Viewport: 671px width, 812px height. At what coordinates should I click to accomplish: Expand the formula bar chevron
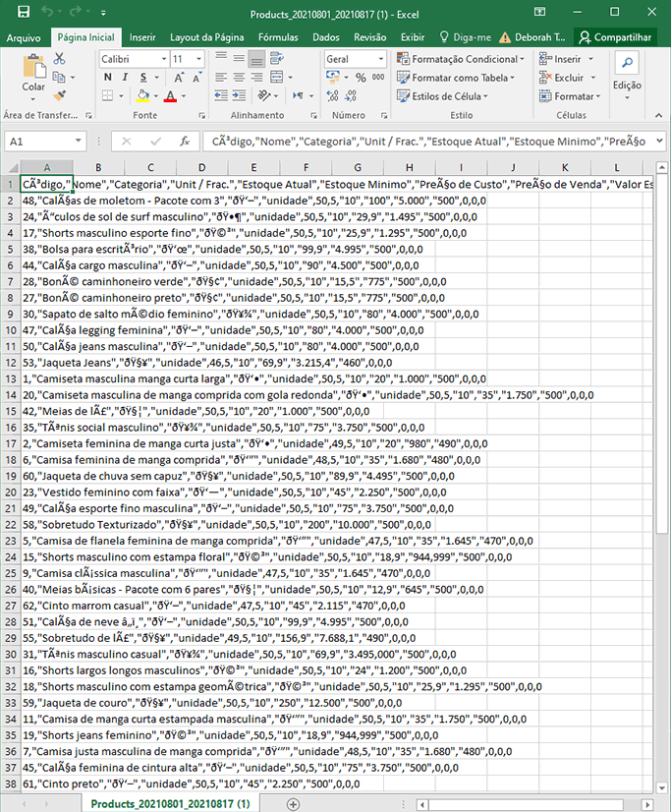[x=659, y=141]
